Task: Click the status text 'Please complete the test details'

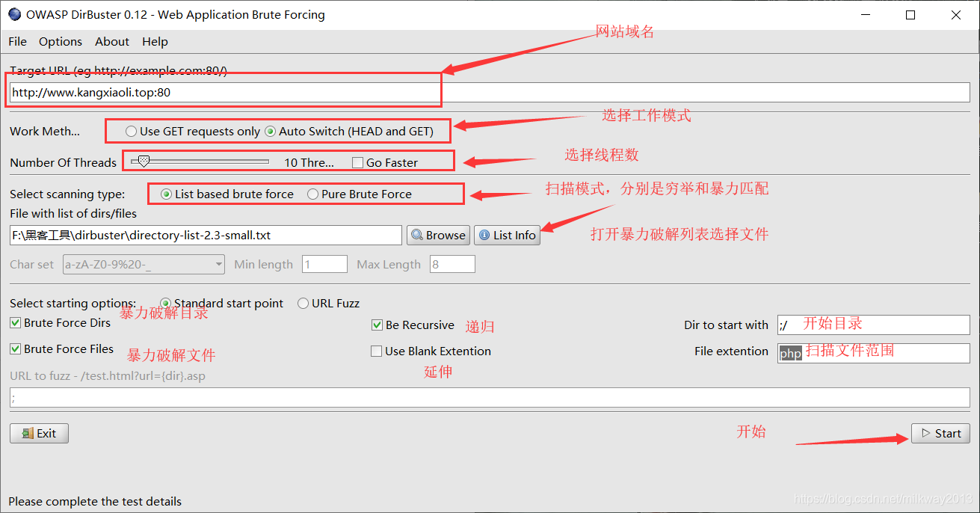Action: click(x=95, y=502)
